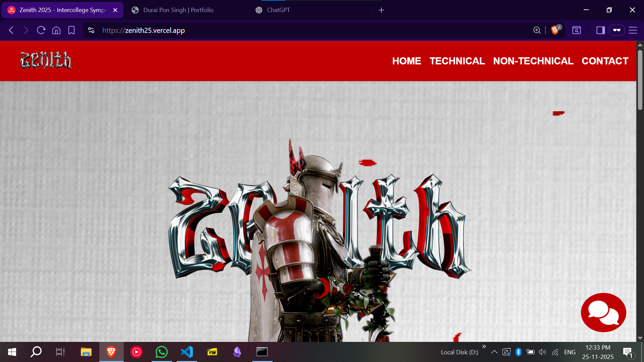This screenshot has height=362, width=644.
Task: Expand hidden system tray icons chevron
Action: click(494, 352)
